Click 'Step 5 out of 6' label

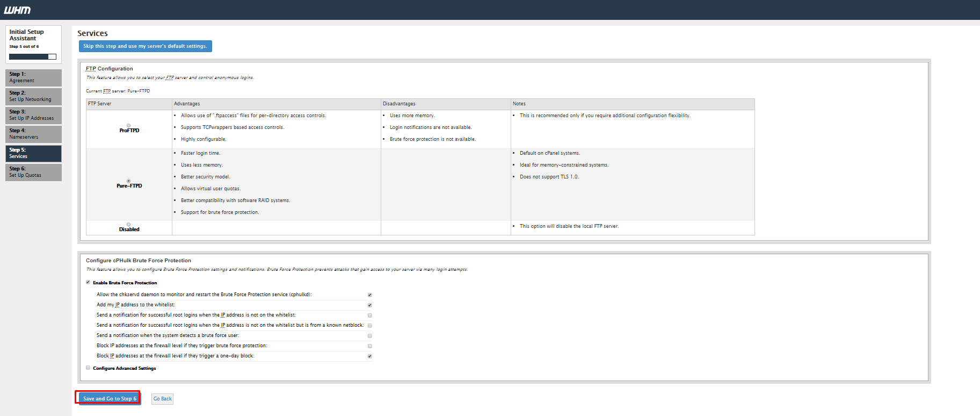coord(24,47)
